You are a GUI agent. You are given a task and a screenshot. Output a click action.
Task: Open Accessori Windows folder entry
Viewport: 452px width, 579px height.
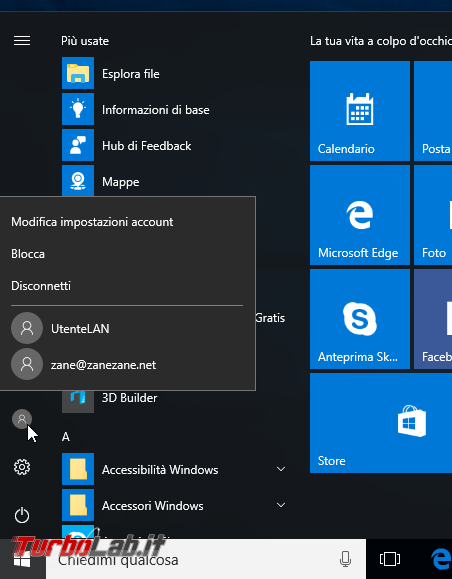pyautogui.click(x=175, y=505)
